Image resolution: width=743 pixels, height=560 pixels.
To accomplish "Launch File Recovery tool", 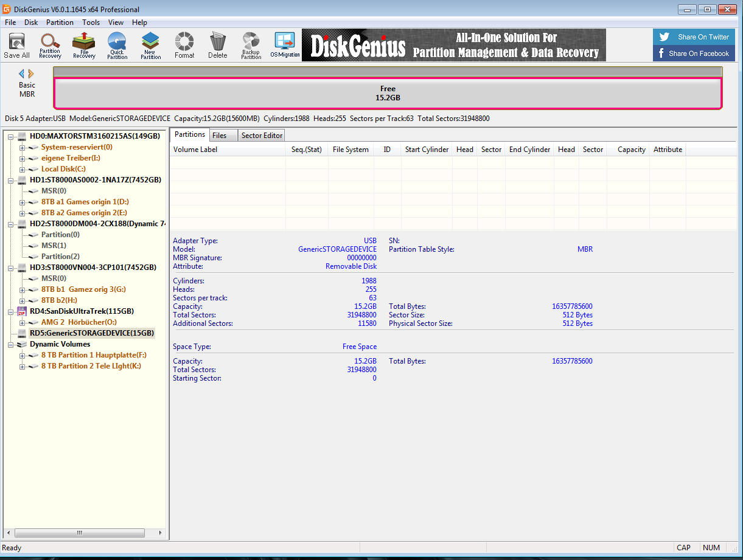I will [84, 46].
